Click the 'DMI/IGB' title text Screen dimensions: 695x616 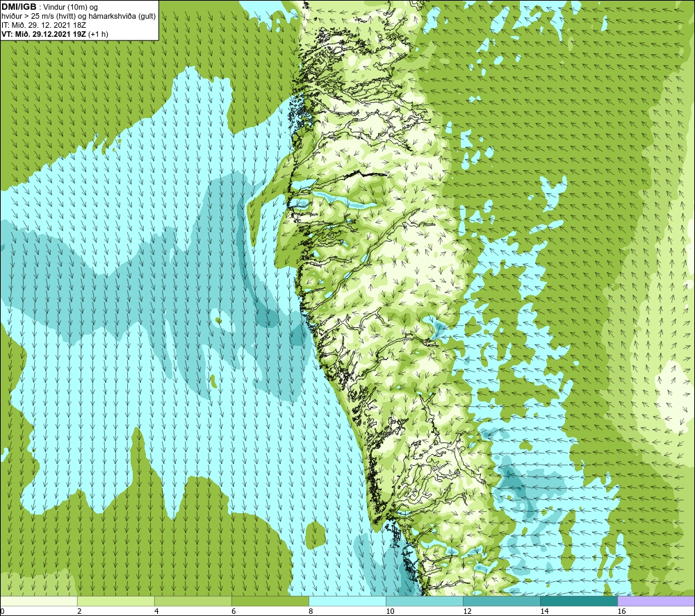click(x=19, y=7)
